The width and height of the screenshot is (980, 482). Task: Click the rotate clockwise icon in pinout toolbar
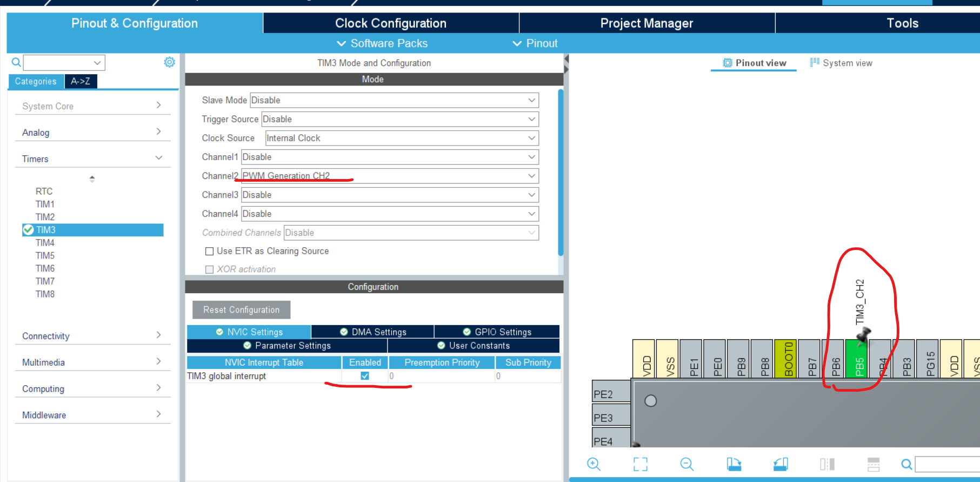coord(734,464)
